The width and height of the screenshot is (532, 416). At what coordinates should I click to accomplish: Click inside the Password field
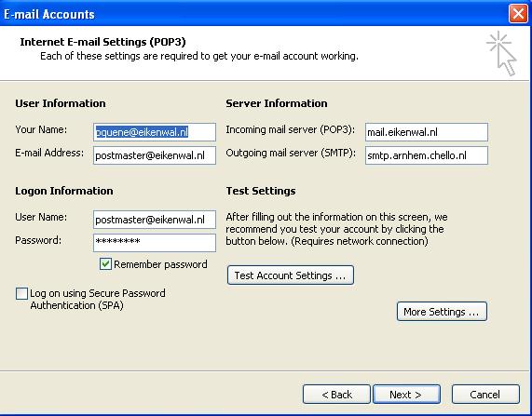155,243
